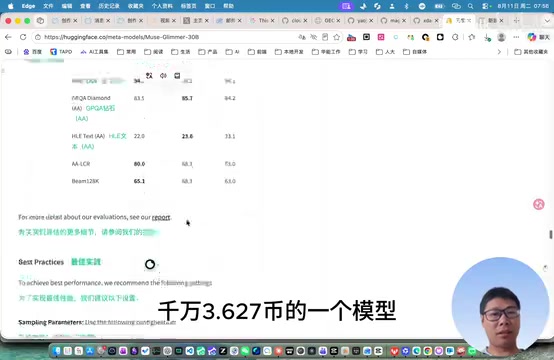Click the page vertical scrollbar thumb

coord(550,234)
